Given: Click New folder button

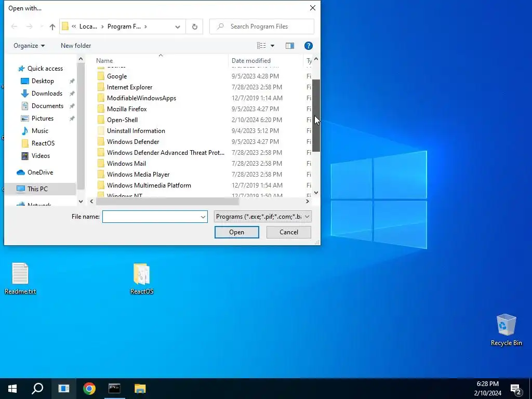Looking at the screenshot, I should tap(76, 46).
